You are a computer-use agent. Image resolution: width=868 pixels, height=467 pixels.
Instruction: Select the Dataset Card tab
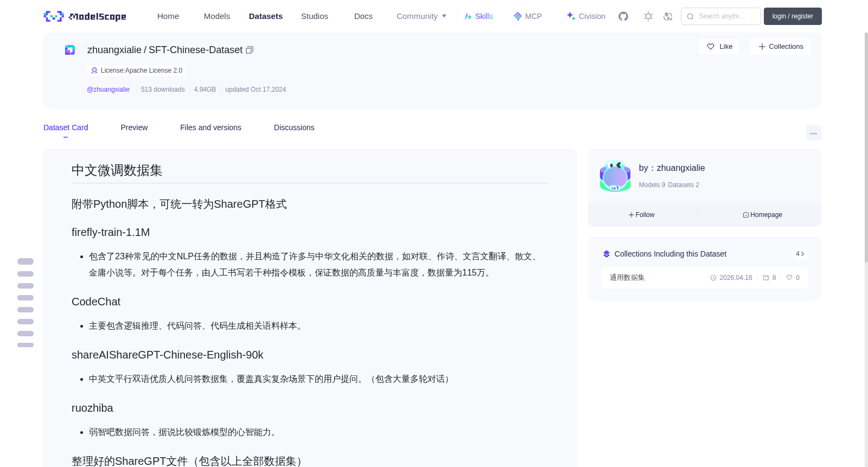point(66,127)
